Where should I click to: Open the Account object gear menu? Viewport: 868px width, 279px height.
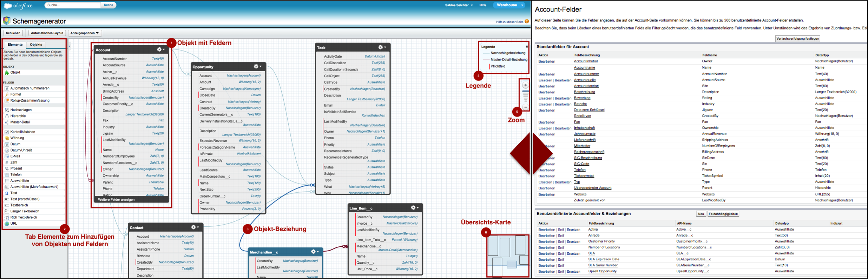160,49
